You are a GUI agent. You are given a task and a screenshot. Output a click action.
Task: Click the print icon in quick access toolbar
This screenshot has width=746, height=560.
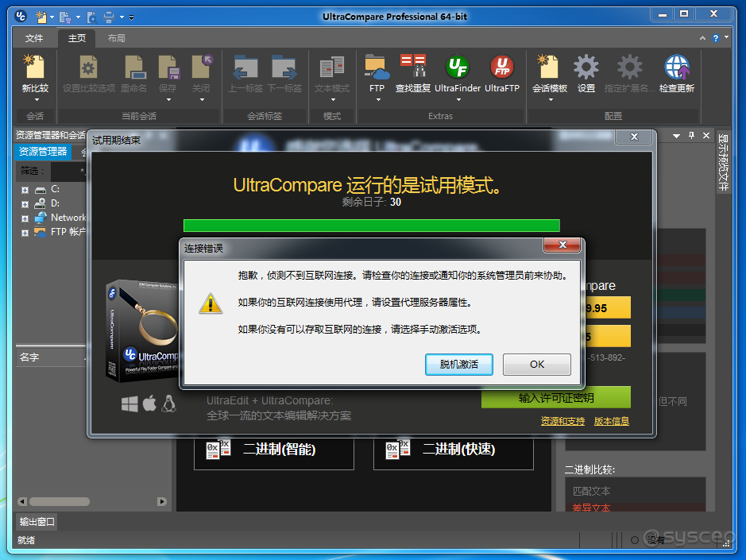point(109,17)
